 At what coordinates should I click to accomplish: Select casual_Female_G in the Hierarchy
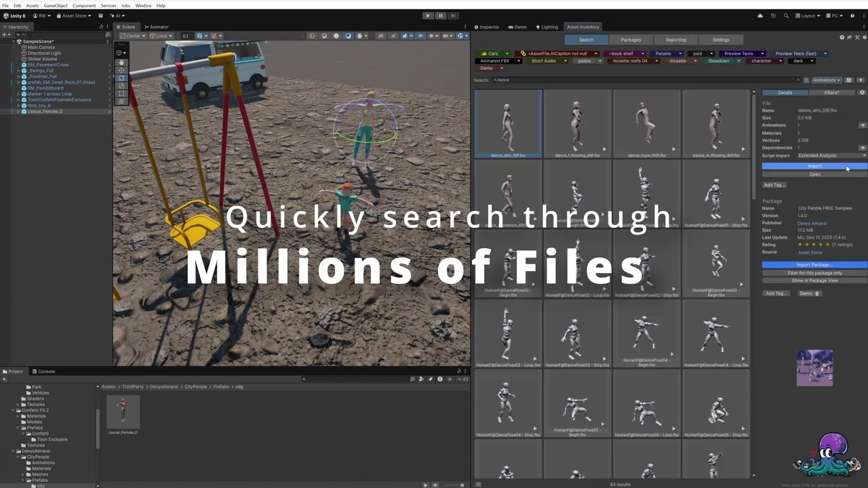45,111
